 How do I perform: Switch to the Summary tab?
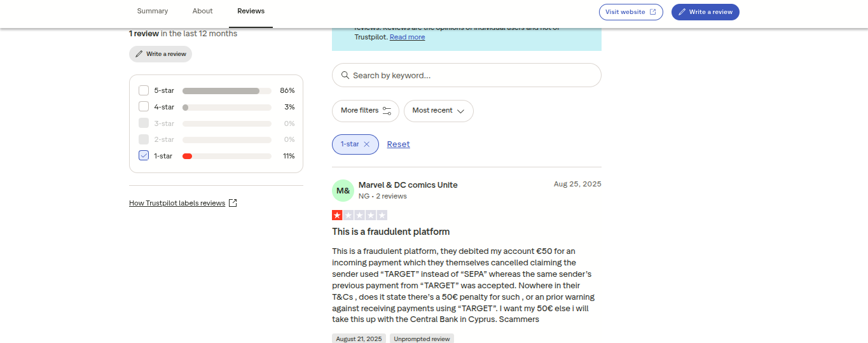pyautogui.click(x=153, y=11)
